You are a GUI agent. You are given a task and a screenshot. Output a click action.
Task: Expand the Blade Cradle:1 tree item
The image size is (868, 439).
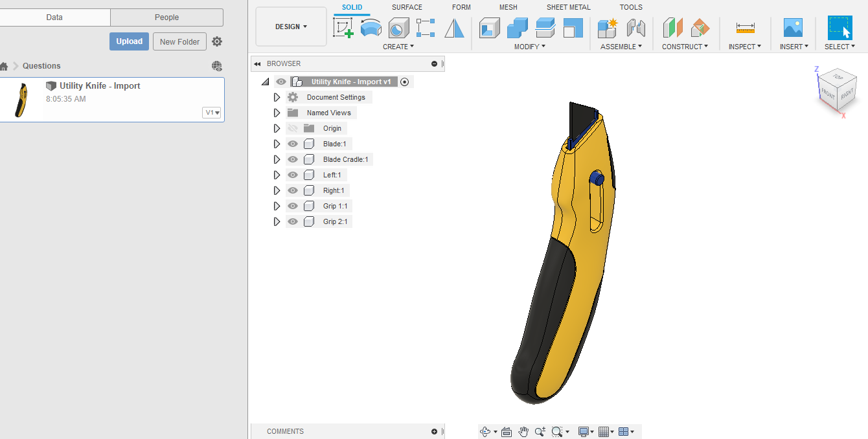pos(277,159)
